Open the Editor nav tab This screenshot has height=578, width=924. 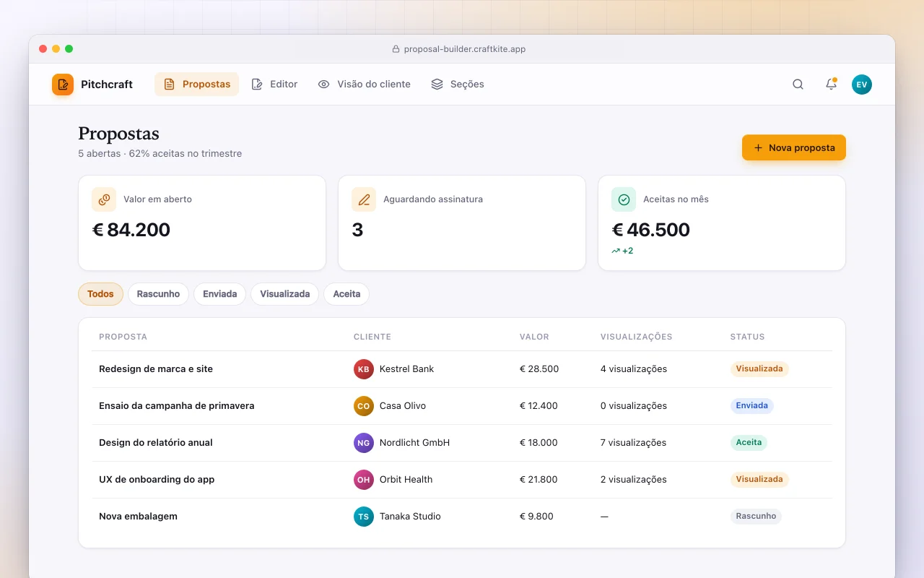click(274, 85)
